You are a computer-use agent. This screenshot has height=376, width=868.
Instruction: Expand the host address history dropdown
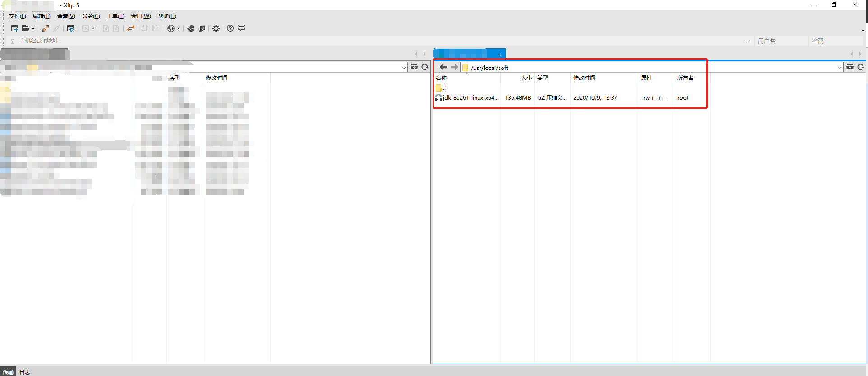point(748,41)
